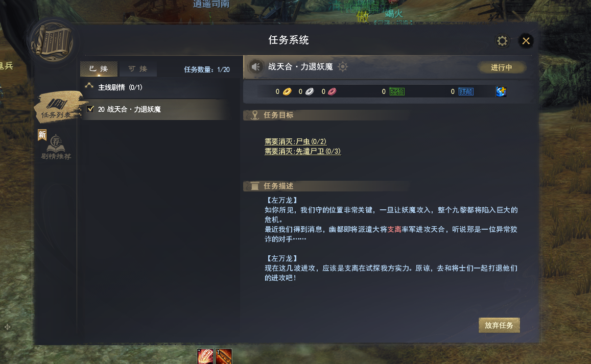Follow the 需要消灭:尸虫 objective link
The width and height of the screenshot is (591, 364).
(x=295, y=141)
